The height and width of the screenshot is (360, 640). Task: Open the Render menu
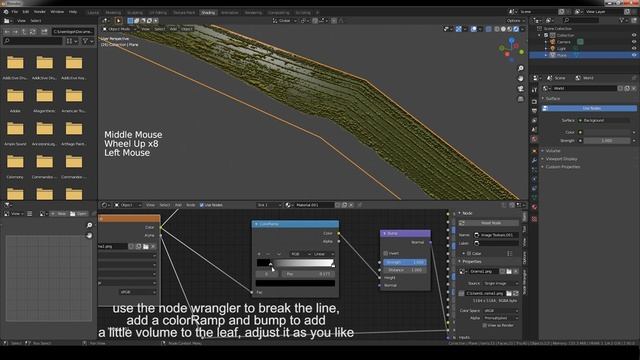click(x=40, y=12)
